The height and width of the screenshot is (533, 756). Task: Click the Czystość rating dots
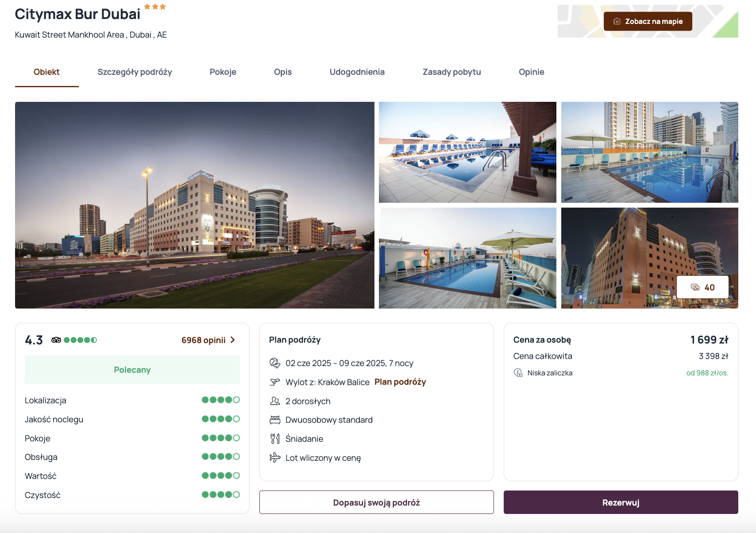coord(221,495)
